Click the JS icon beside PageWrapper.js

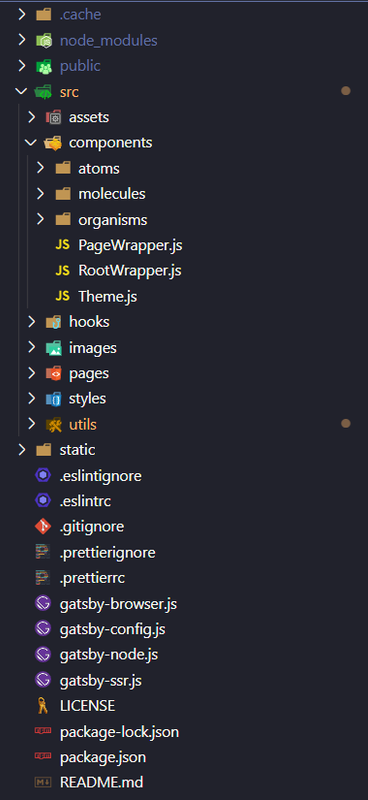pyautogui.click(x=62, y=245)
